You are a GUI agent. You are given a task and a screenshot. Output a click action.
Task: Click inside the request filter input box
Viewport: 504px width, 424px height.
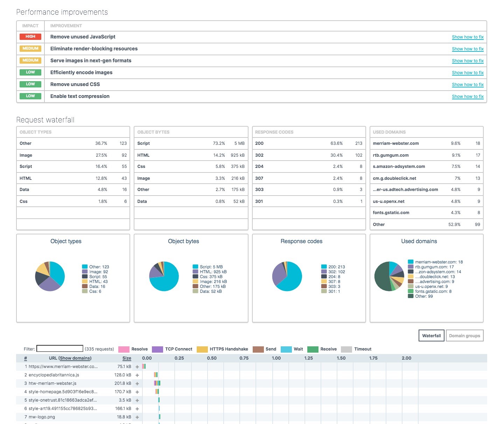59,348
